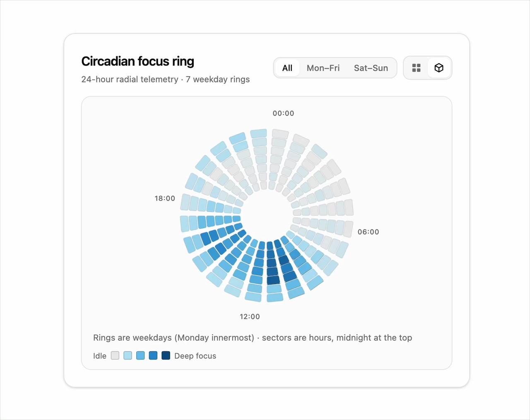Switch to the flat grid view icon
This screenshot has width=530, height=420.
click(417, 68)
